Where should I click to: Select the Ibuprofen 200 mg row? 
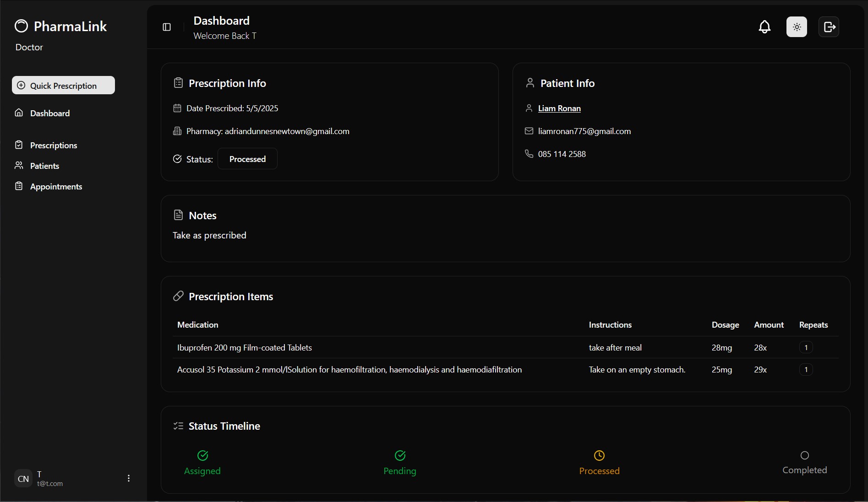pyautogui.click(x=244, y=348)
